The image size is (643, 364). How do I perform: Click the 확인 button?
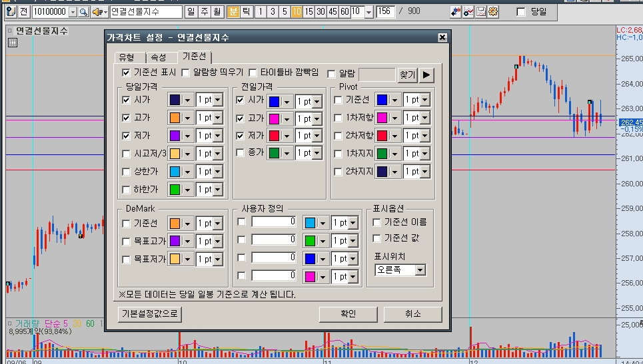[348, 314]
